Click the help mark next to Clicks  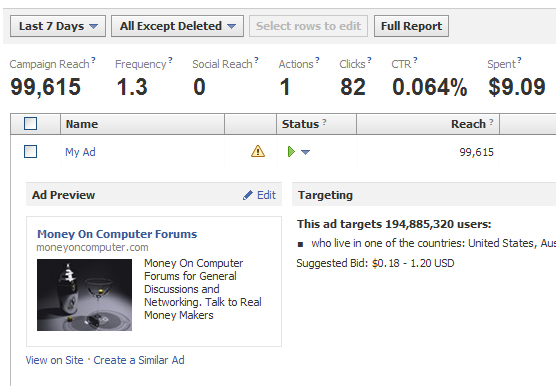[x=369, y=60]
